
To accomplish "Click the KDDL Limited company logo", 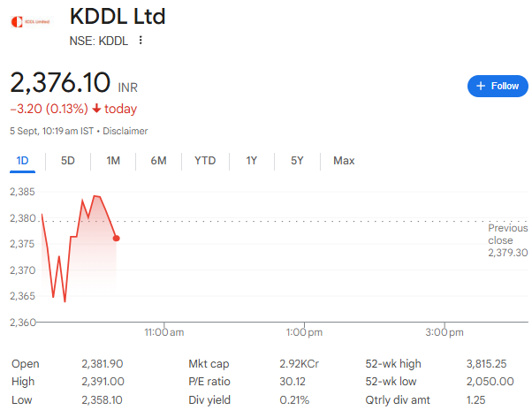I will [30, 20].
